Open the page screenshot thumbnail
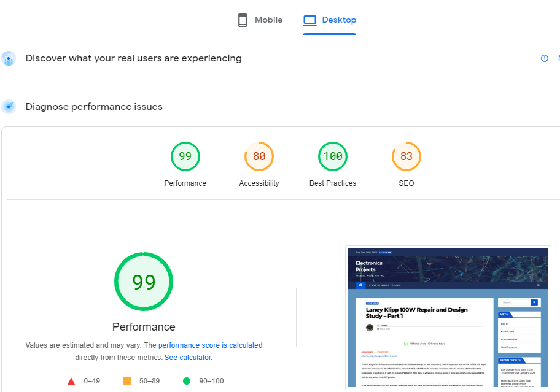Screen dimensions: 560x392 pos(448,318)
